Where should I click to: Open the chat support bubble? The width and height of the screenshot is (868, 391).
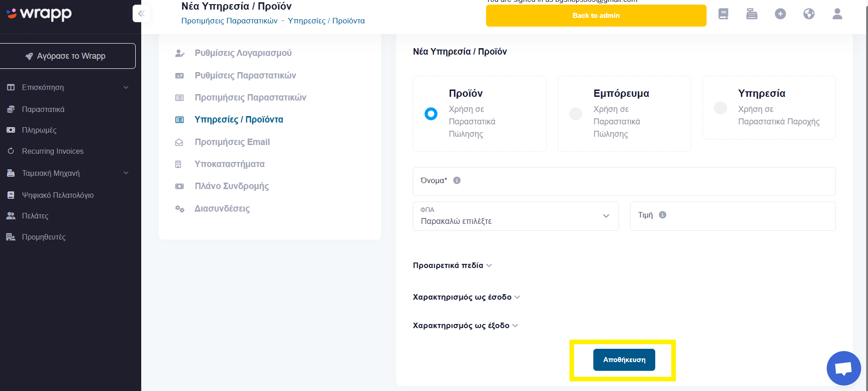pyautogui.click(x=844, y=368)
